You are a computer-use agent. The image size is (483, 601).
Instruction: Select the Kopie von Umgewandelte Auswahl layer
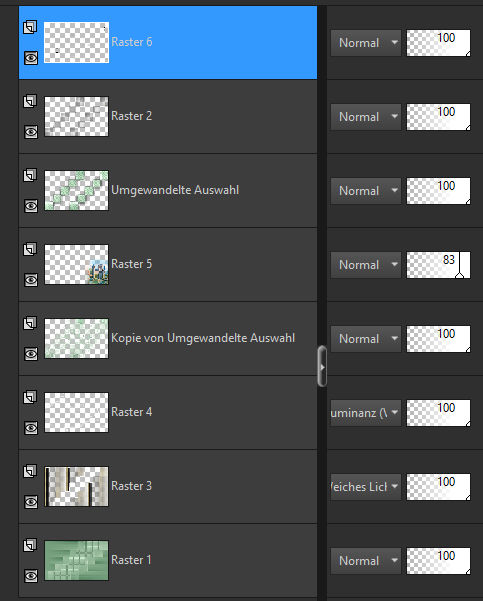pyautogui.click(x=168, y=338)
